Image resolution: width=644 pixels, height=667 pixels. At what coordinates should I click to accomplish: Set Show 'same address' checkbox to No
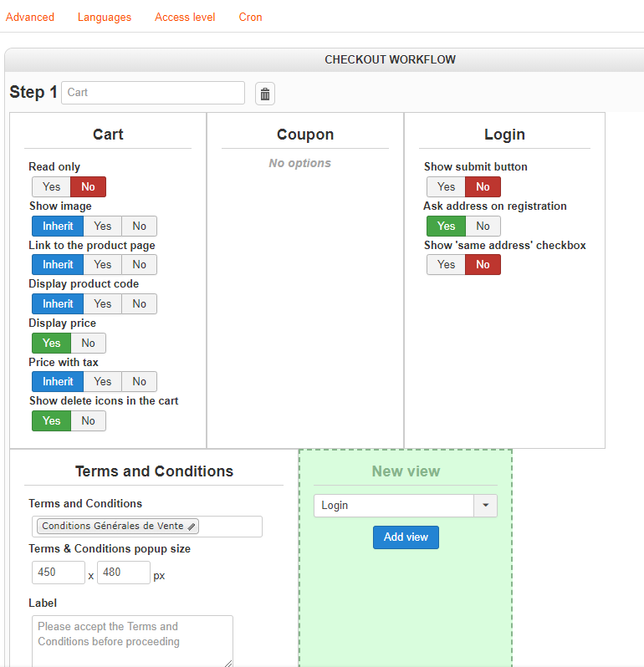tap(483, 265)
